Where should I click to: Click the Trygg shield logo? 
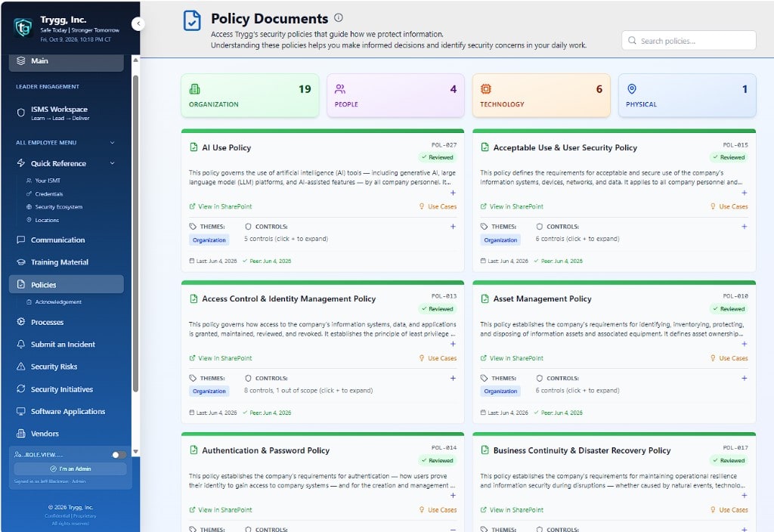click(x=23, y=28)
